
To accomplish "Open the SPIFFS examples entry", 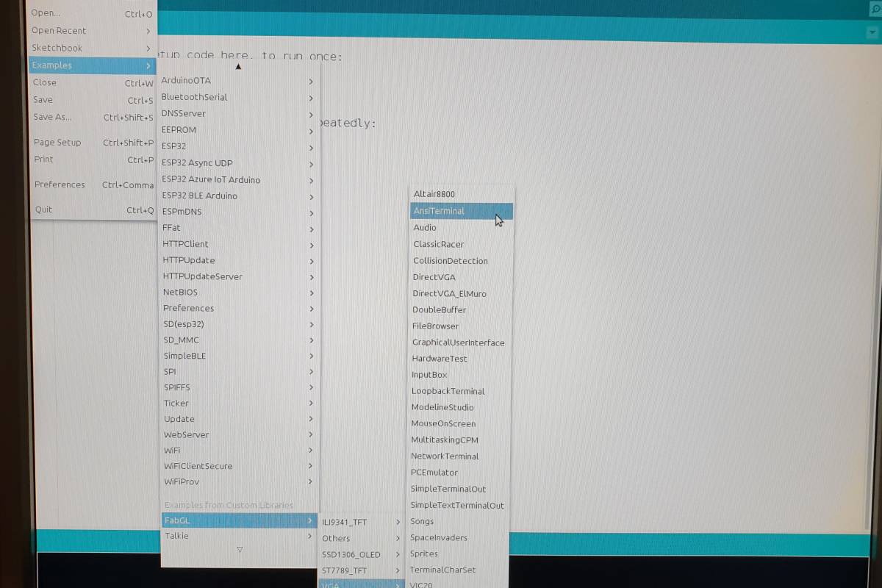I will (239, 387).
